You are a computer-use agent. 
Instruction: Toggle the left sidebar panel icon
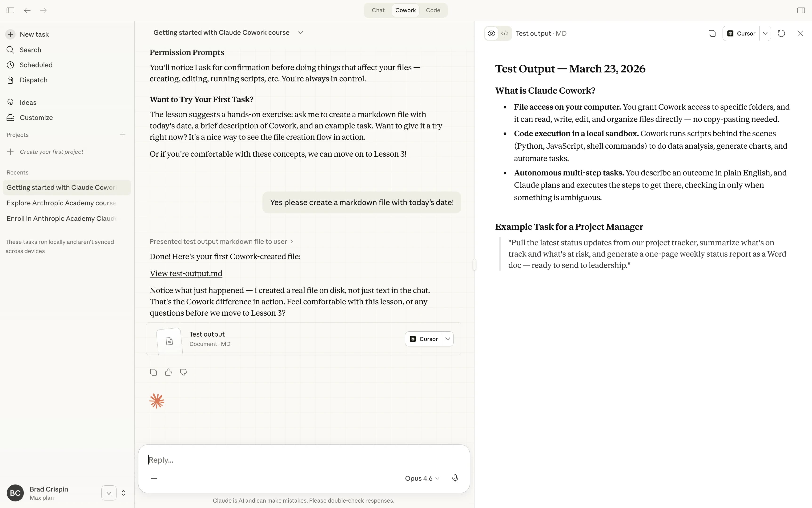10,10
